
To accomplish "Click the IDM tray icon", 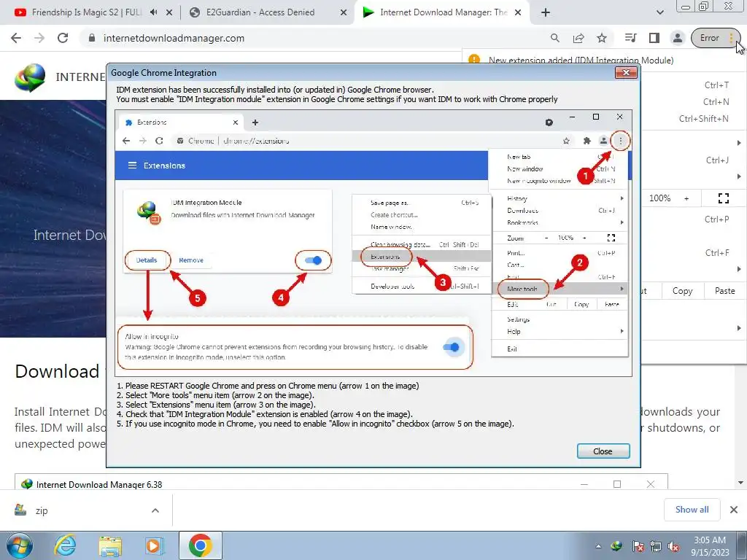I will click(x=617, y=546).
